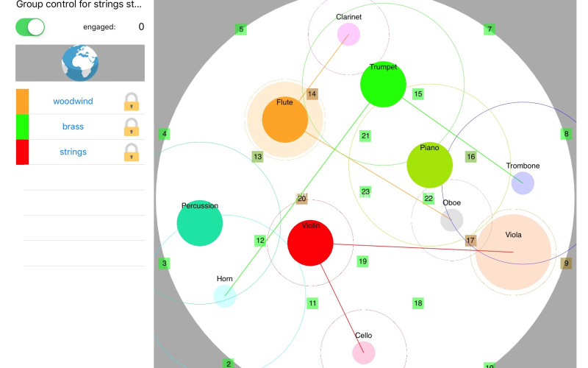Click speaker marker 7
This screenshot has width=588, height=368.
point(490,29)
